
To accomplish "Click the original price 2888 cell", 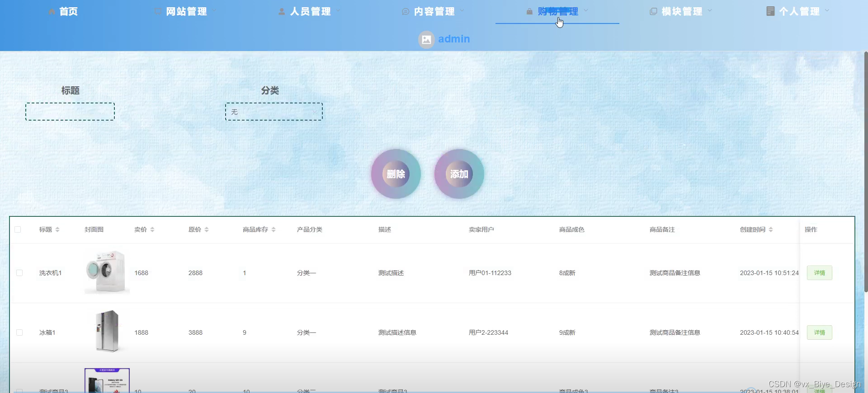I will [195, 273].
